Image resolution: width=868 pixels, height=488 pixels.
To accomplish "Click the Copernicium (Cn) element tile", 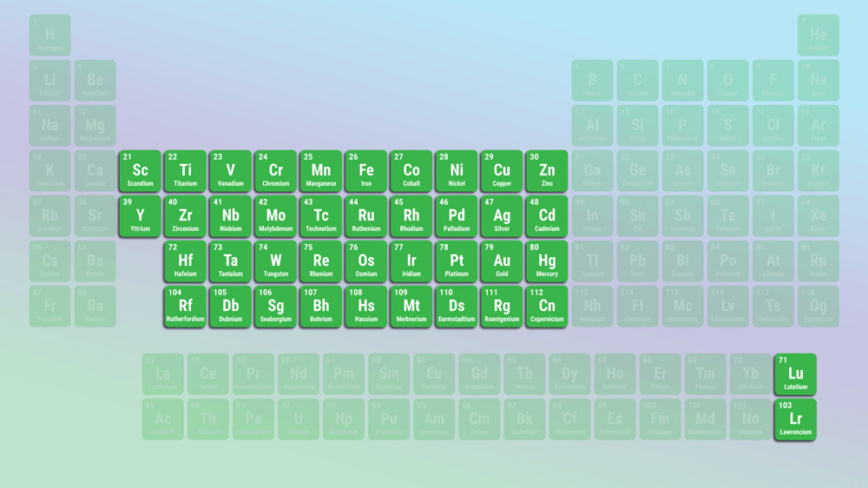I will (547, 307).
